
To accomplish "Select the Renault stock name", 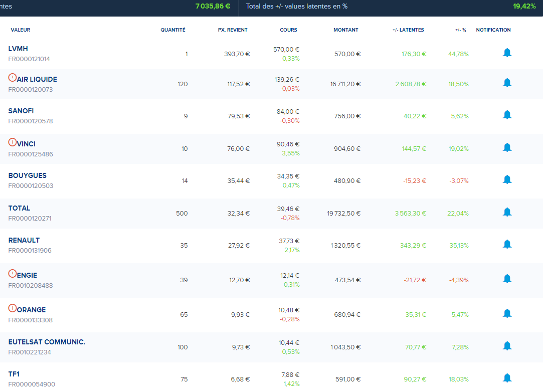I will tap(24, 240).
